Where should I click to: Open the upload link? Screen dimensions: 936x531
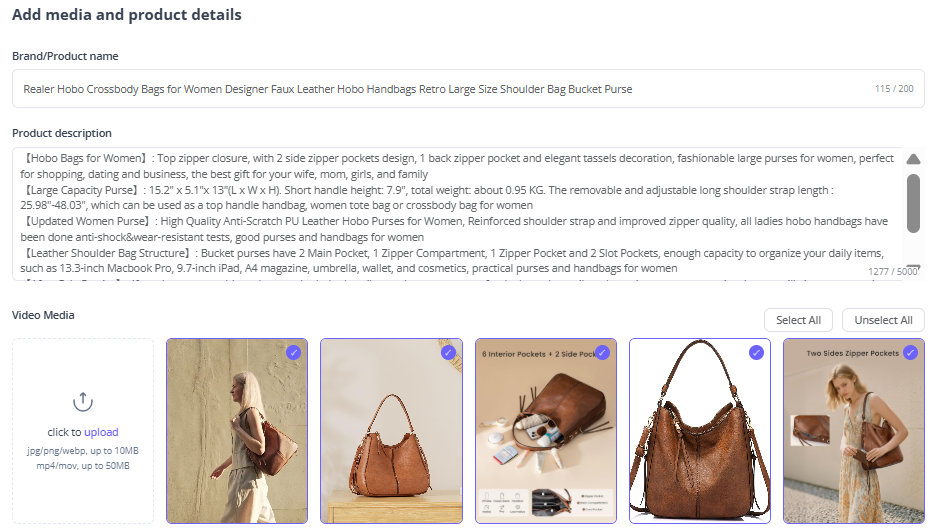[101, 432]
